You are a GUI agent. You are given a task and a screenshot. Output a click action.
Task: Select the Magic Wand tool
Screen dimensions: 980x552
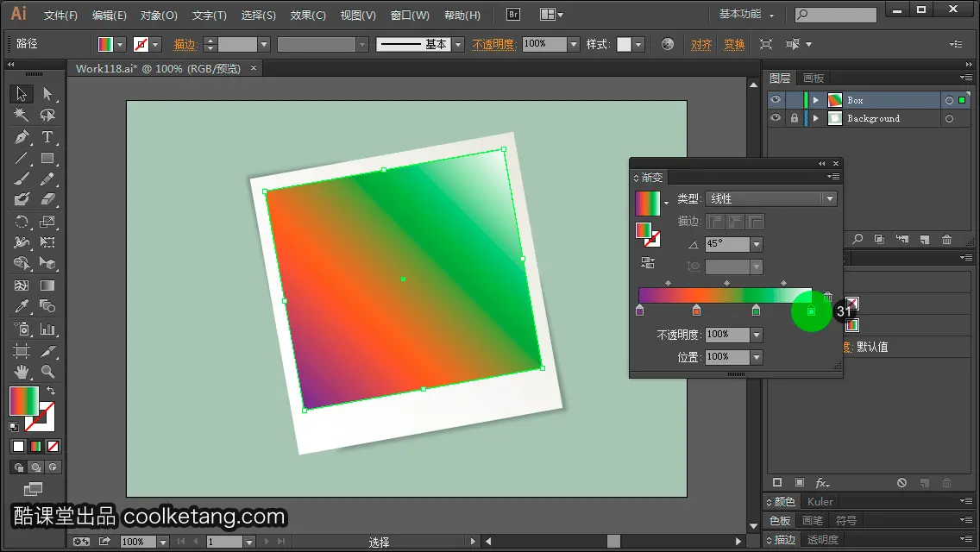pos(22,115)
